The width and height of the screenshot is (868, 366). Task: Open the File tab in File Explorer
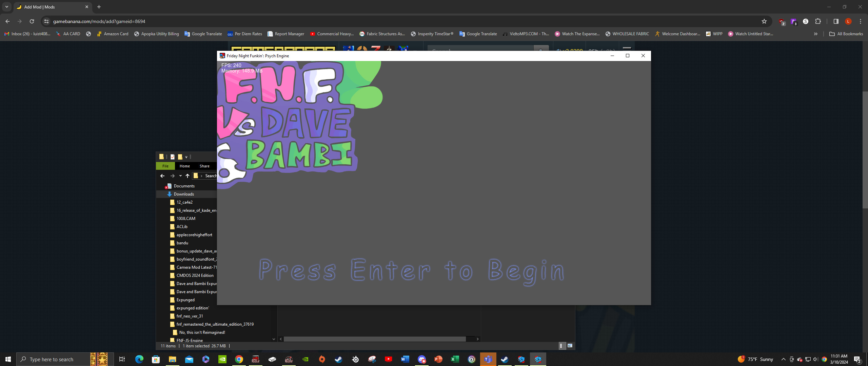(165, 166)
